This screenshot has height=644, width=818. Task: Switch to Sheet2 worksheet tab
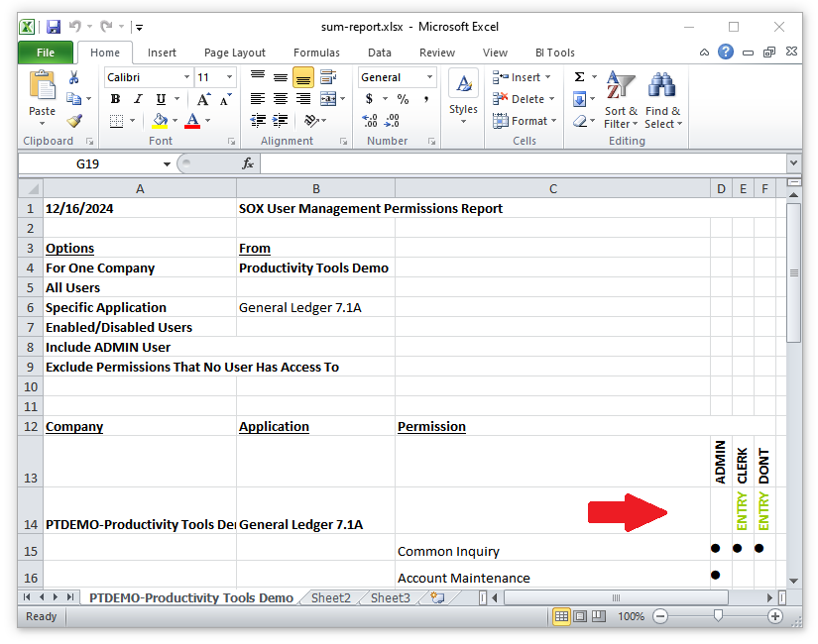[331, 597]
